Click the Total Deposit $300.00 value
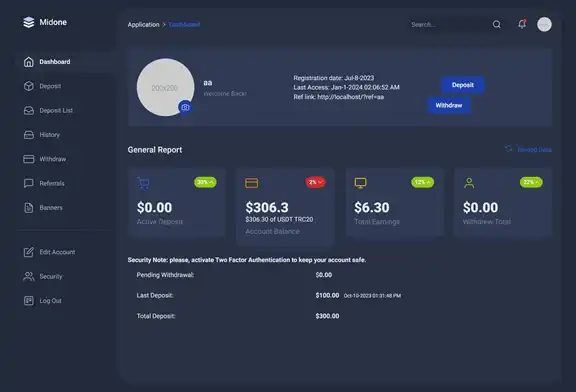Screen dimensions: 576x392 click(x=327, y=316)
